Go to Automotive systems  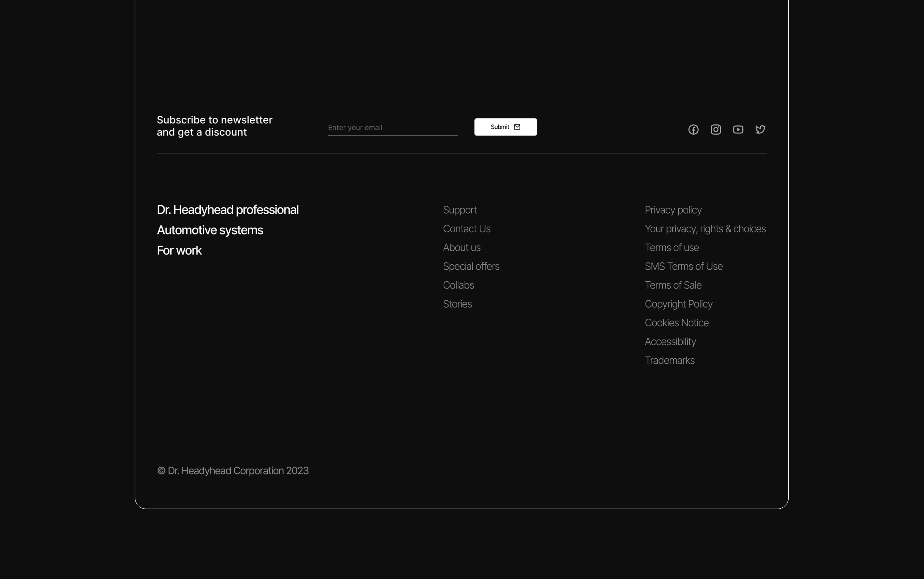pyautogui.click(x=210, y=230)
